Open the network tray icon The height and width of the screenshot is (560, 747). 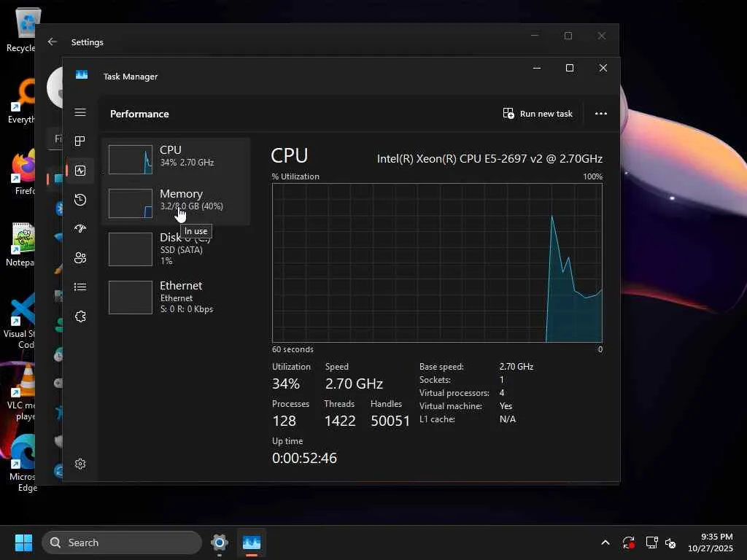pyautogui.click(x=651, y=542)
